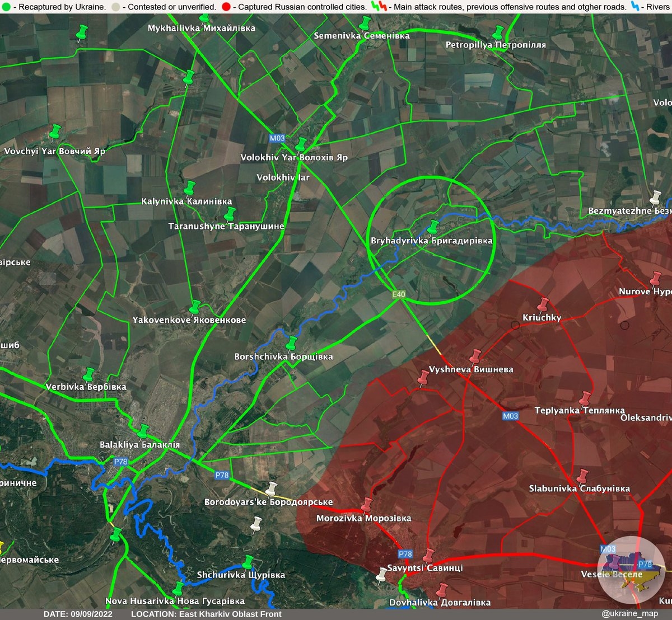Click the DATE: 09/09/2022 text

pyautogui.click(x=78, y=614)
